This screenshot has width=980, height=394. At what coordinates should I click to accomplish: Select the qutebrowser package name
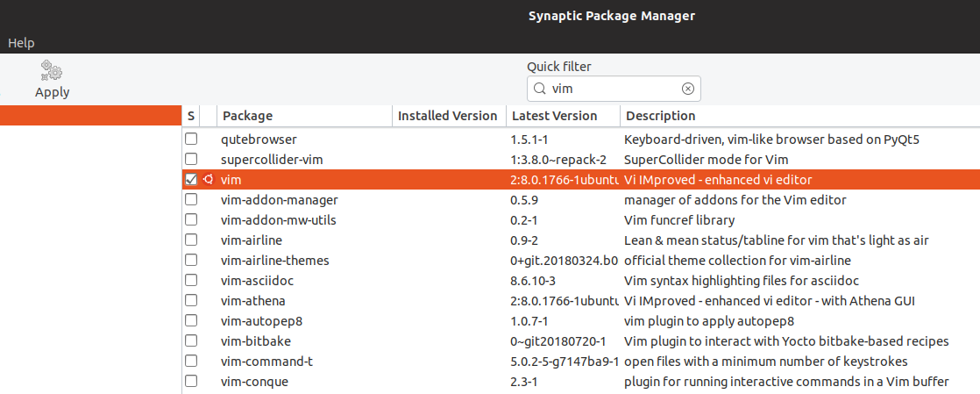click(259, 140)
